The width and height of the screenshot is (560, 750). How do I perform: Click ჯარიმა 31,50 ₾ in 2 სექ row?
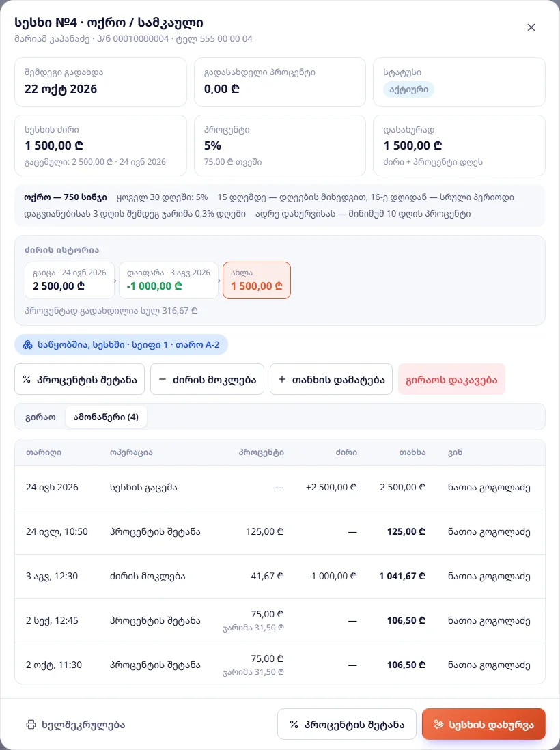(253, 628)
